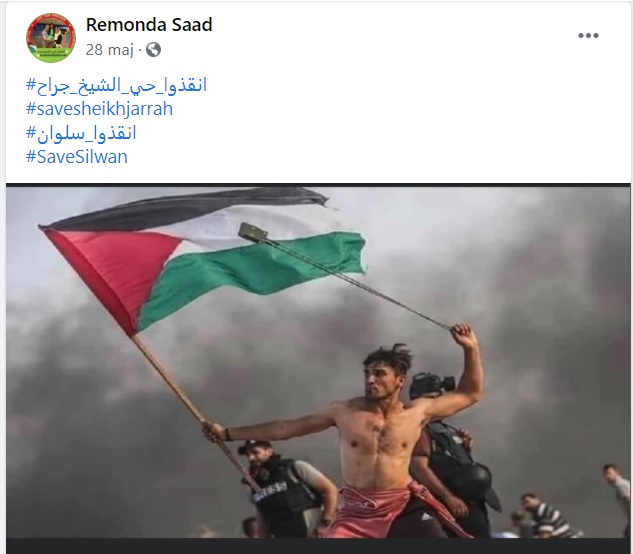
Task: Click the sling stone above the flag
Action: click(x=253, y=232)
